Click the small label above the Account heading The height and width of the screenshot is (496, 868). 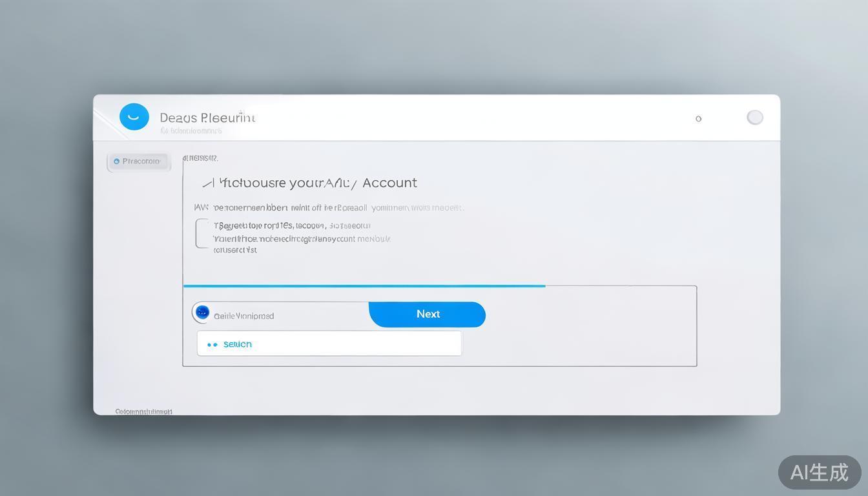click(x=200, y=158)
